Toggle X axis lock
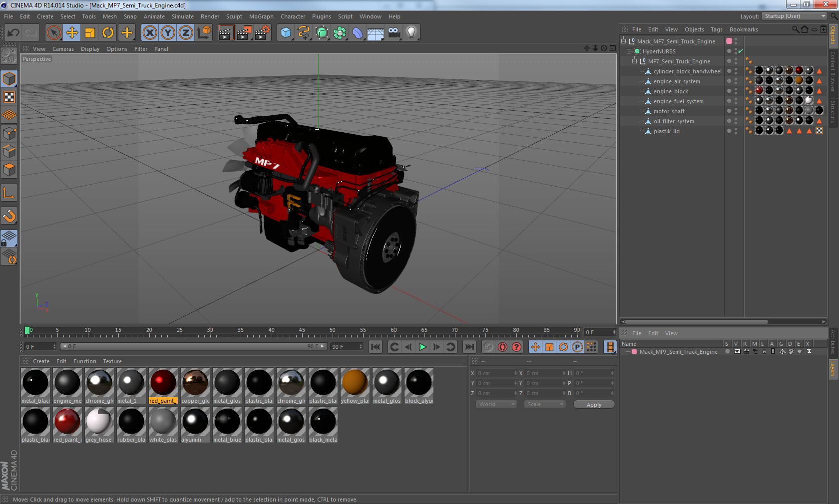The image size is (839, 504). tap(149, 33)
